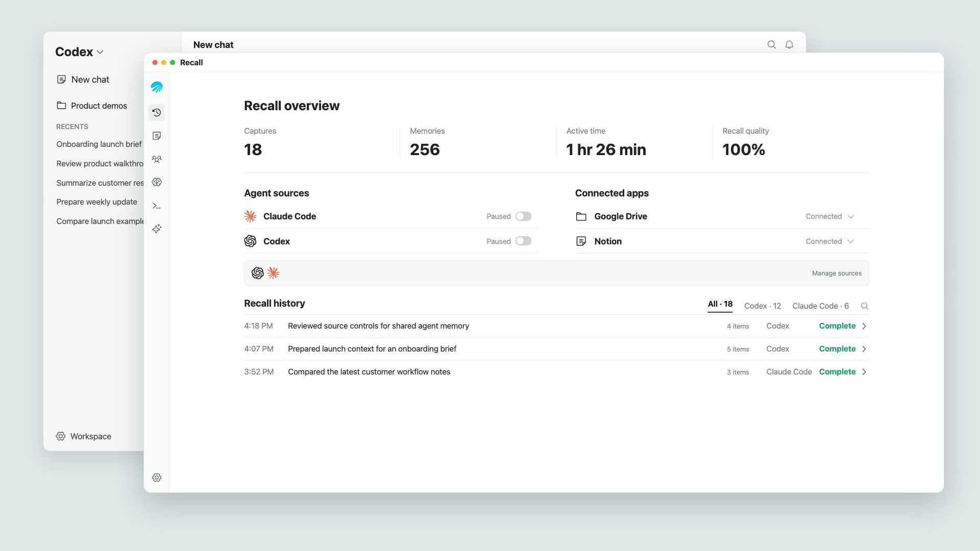Open Onboarding launch brief in Codex recents

click(99, 144)
